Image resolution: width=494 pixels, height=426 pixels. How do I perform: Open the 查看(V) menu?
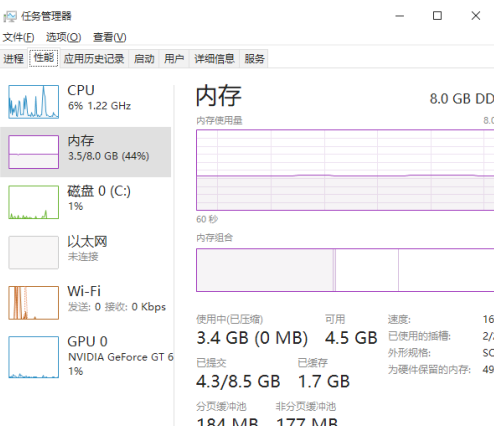click(110, 37)
